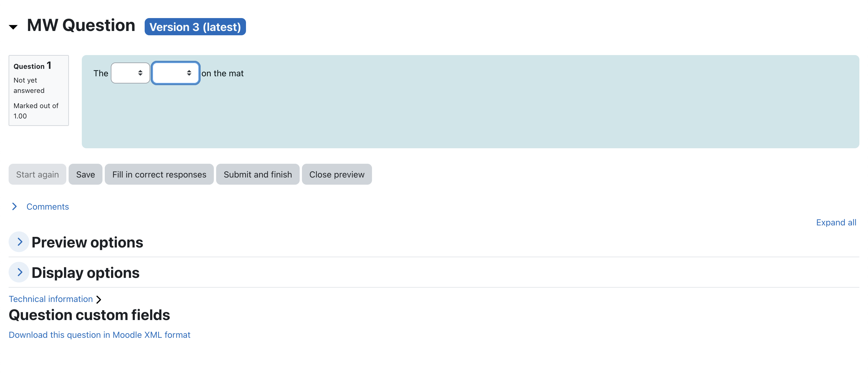Click the Start again button
868x390 pixels.
[x=37, y=174]
